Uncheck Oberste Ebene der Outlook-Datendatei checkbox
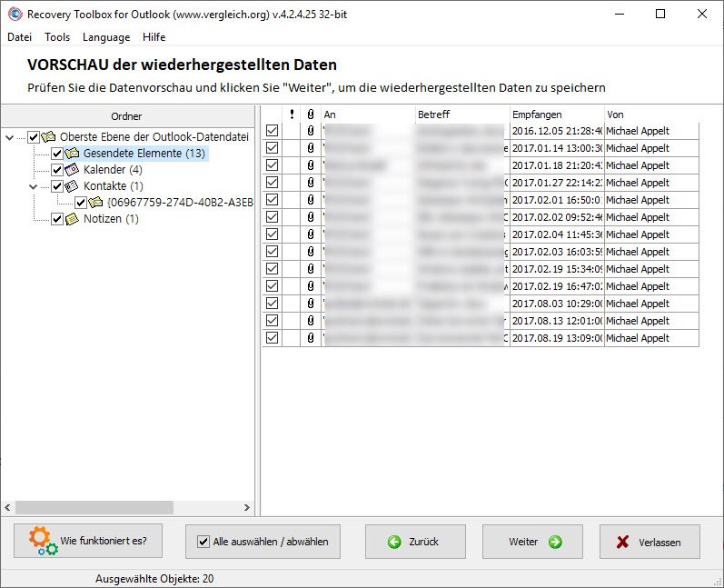724x588 pixels. pyautogui.click(x=34, y=137)
